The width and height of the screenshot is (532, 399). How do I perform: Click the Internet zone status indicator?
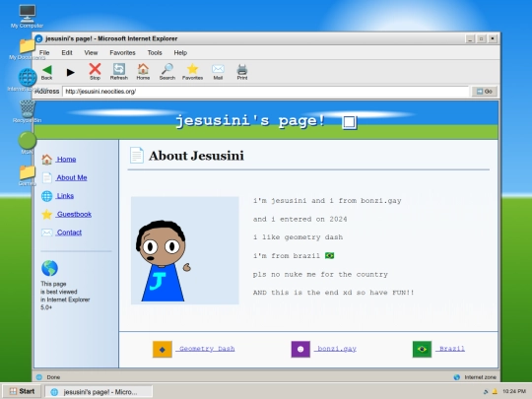point(476,377)
